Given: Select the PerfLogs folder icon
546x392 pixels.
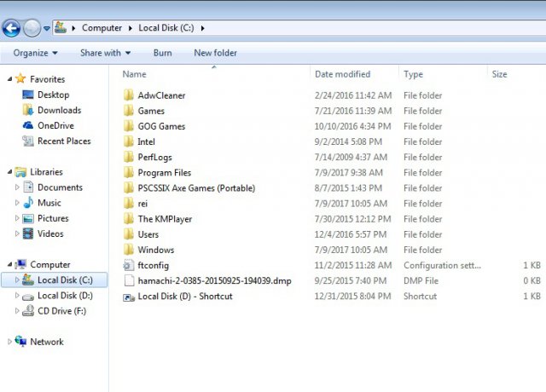Looking at the screenshot, I should 129,157.
